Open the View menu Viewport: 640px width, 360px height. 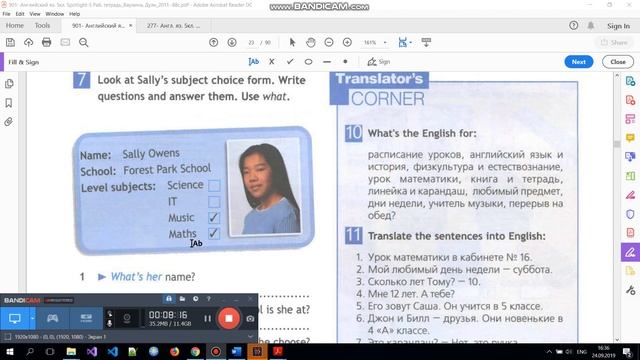click(x=35, y=14)
